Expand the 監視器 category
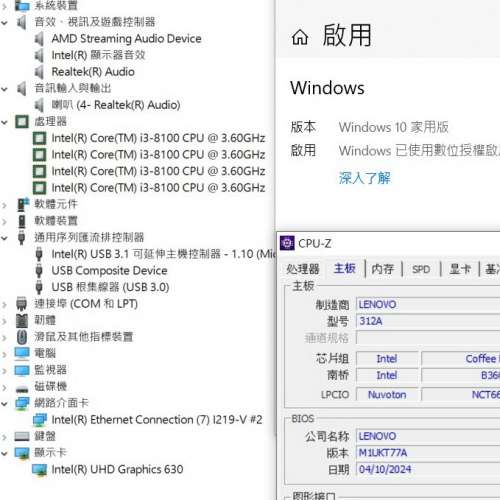This screenshot has width=500, height=500. (x=4, y=370)
